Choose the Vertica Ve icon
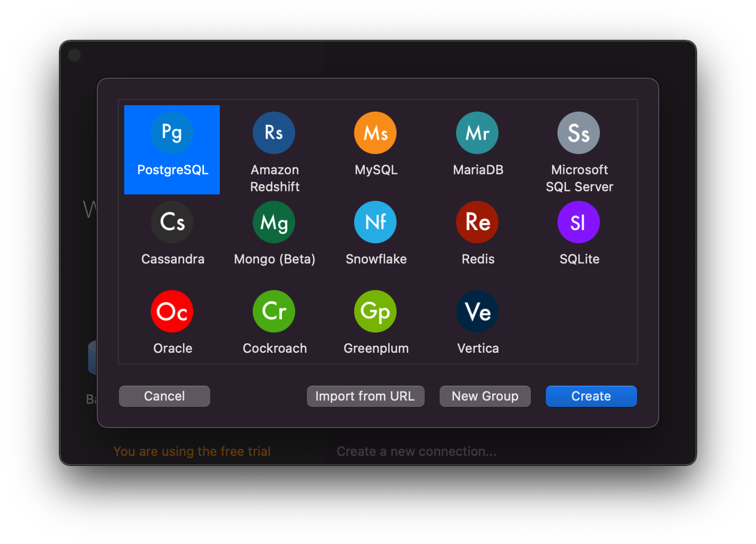The image size is (756, 544). click(x=477, y=311)
